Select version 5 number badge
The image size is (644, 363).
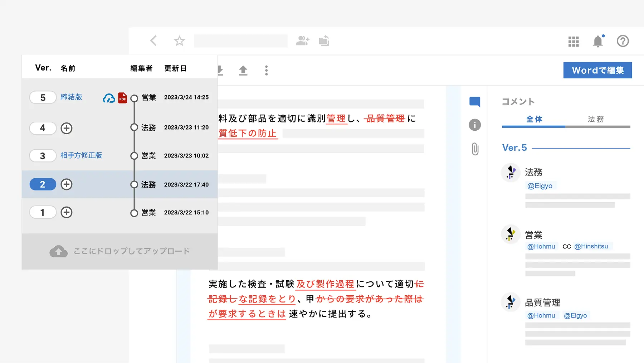tap(43, 97)
